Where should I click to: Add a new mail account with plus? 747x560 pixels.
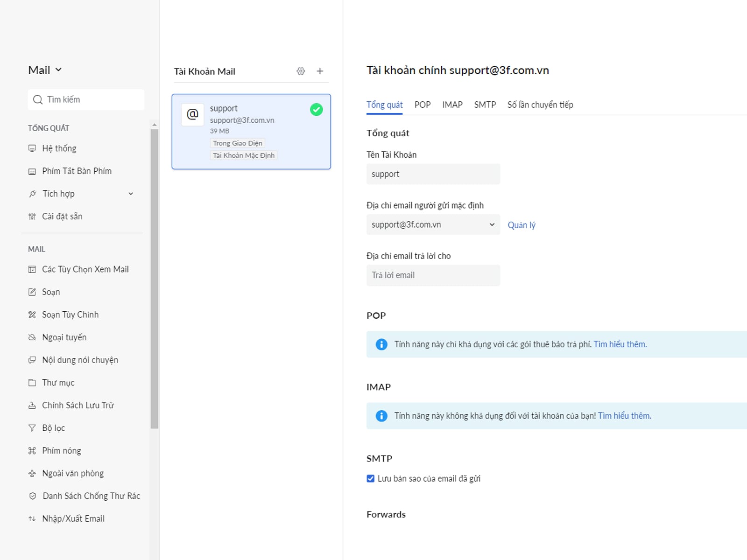coord(320,71)
